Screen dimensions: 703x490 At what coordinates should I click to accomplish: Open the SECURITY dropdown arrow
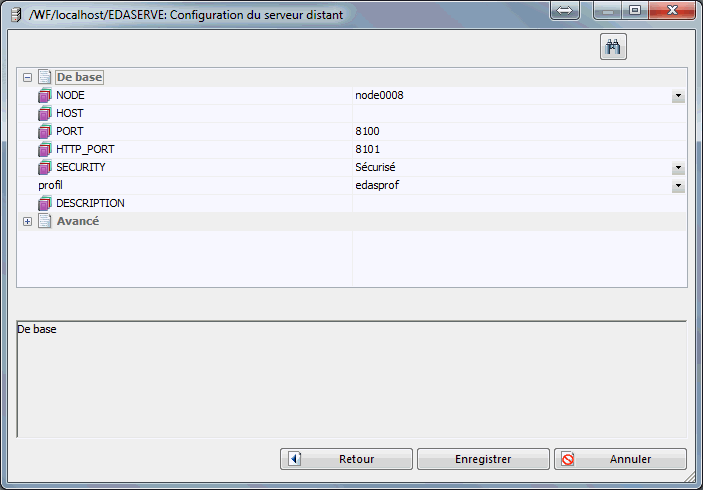(x=678, y=168)
